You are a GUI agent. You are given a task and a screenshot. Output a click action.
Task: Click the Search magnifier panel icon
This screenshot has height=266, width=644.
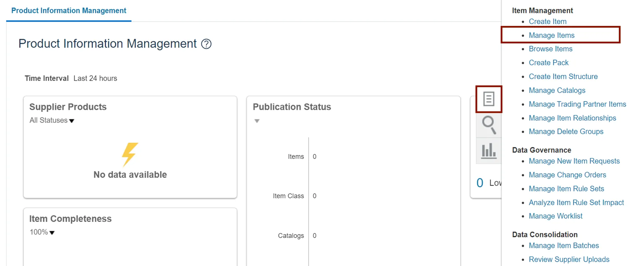[x=488, y=125]
